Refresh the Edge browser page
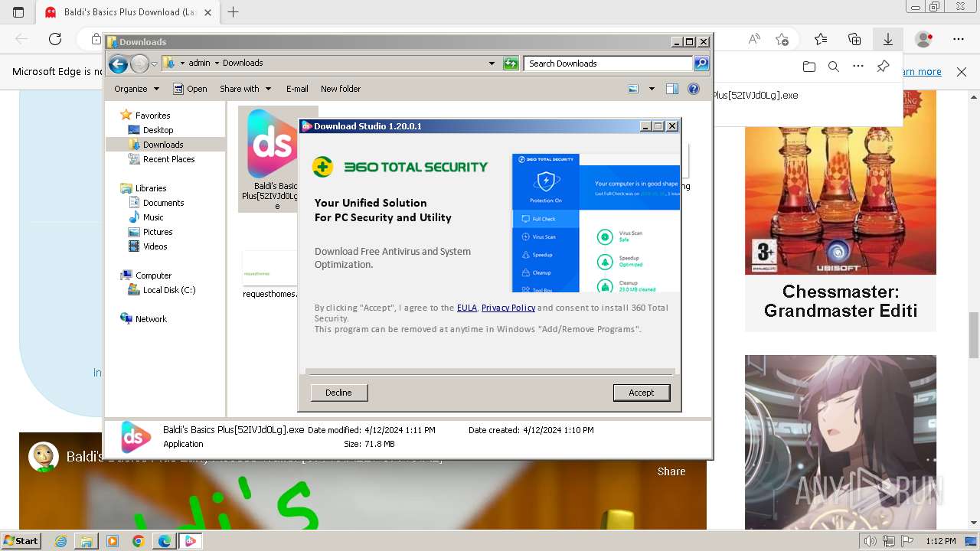This screenshot has width=980, height=551. 55,39
